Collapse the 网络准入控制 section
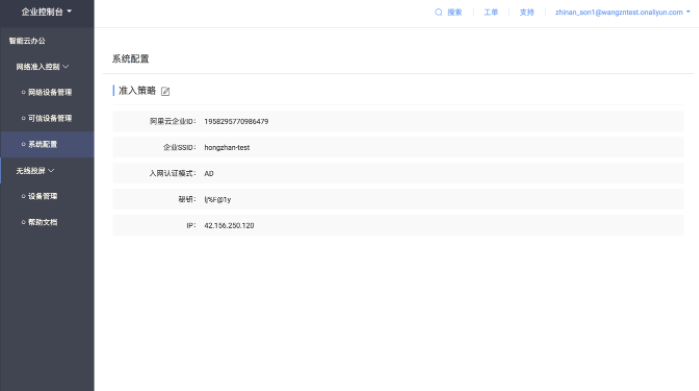The width and height of the screenshot is (699, 391). tap(42, 67)
